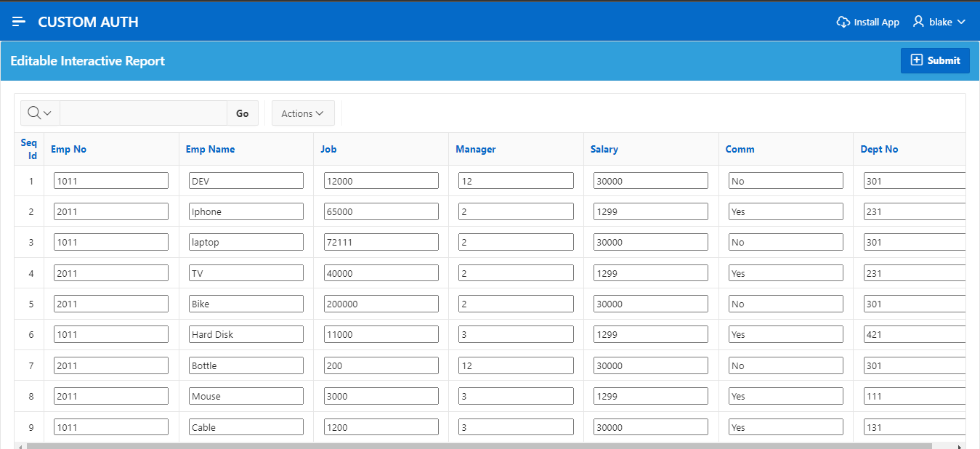Open the Salary column header

(x=604, y=149)
